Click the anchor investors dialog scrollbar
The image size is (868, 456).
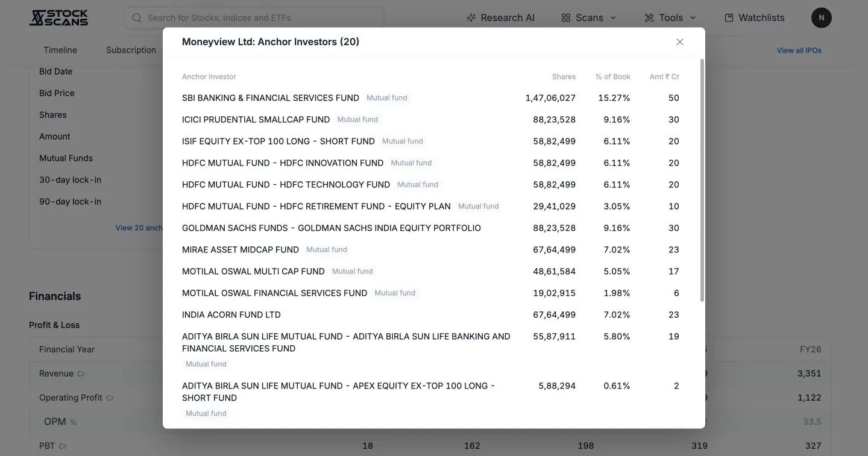702,180
